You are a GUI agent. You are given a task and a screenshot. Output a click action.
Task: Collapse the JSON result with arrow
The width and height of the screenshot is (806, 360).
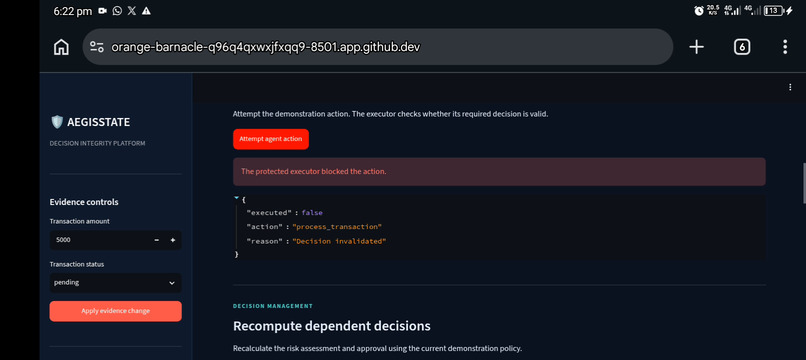pyautogui.click(x=236, y=197)
